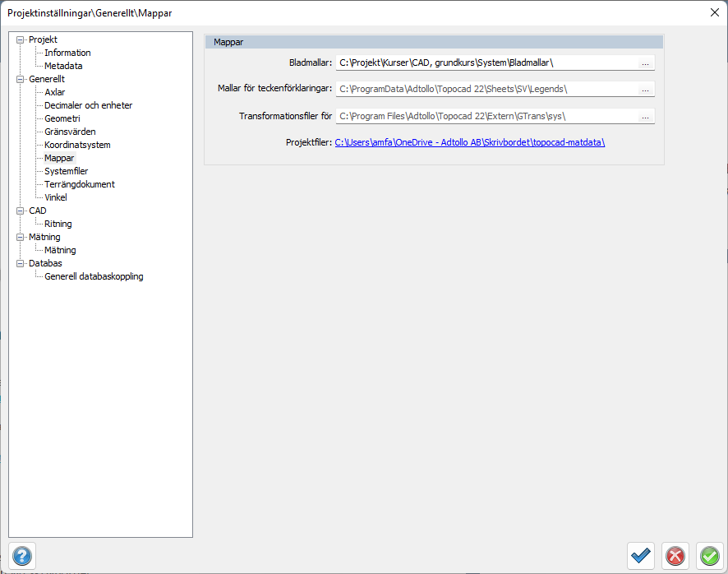Open the Metadata page under Projekt
The height and width of the screenshot is (574, 728).
(63, 66)
